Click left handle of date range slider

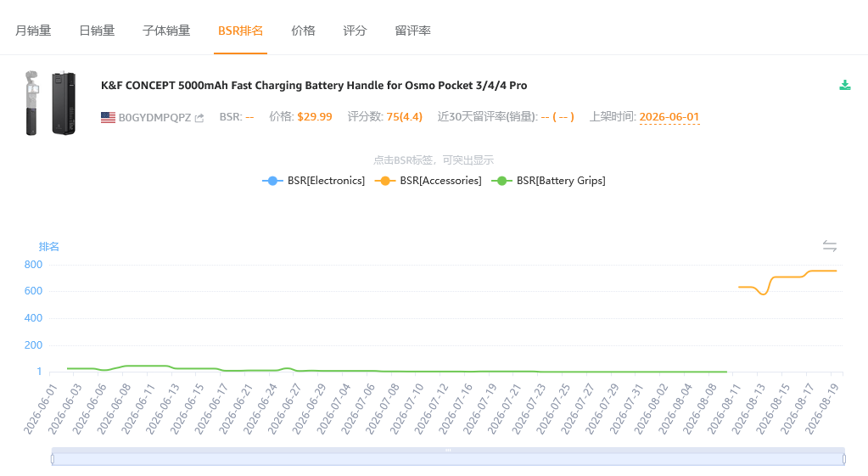tap(53, 459)
